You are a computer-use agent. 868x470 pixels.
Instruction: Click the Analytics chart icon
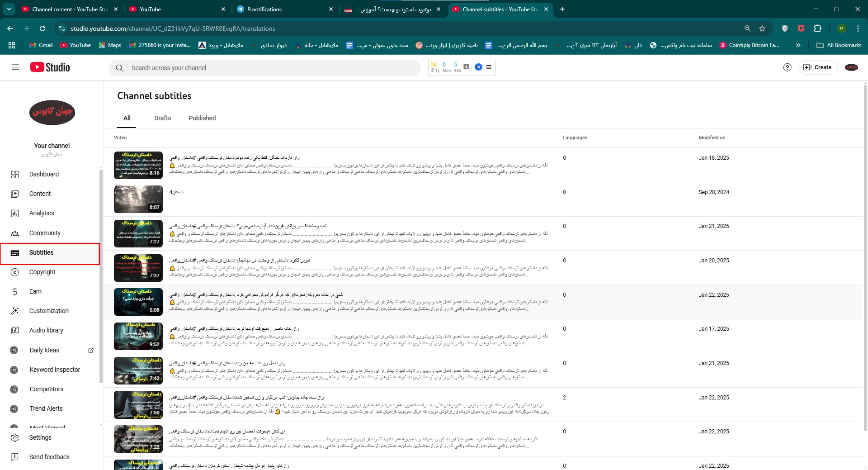point(15,214)
